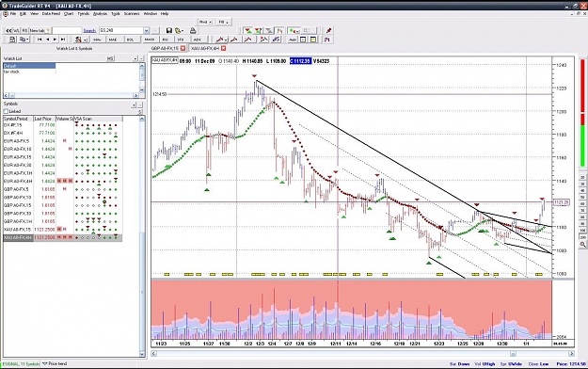Click the MAE indicator button
588x369 pixels.
pyautogui.click(x=113, y=40)
